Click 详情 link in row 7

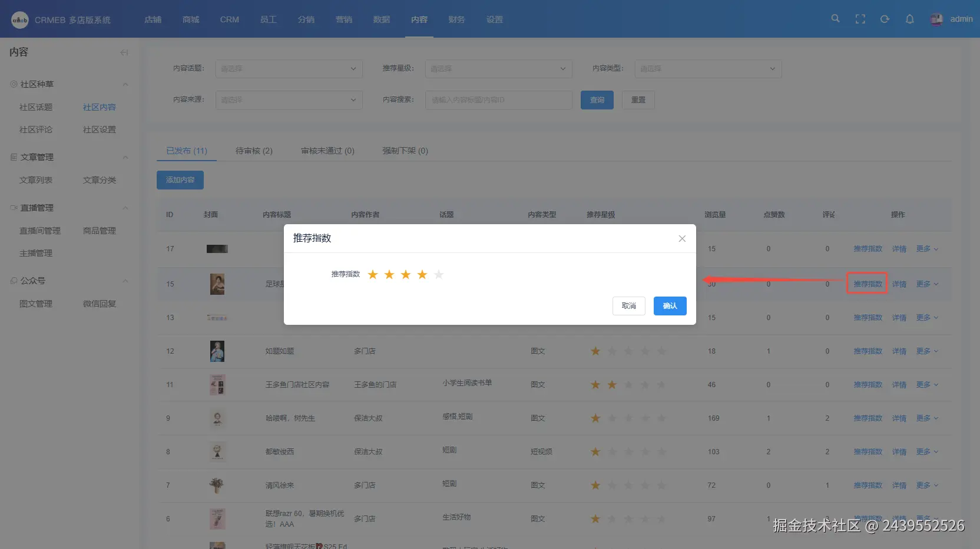[899, 485]
